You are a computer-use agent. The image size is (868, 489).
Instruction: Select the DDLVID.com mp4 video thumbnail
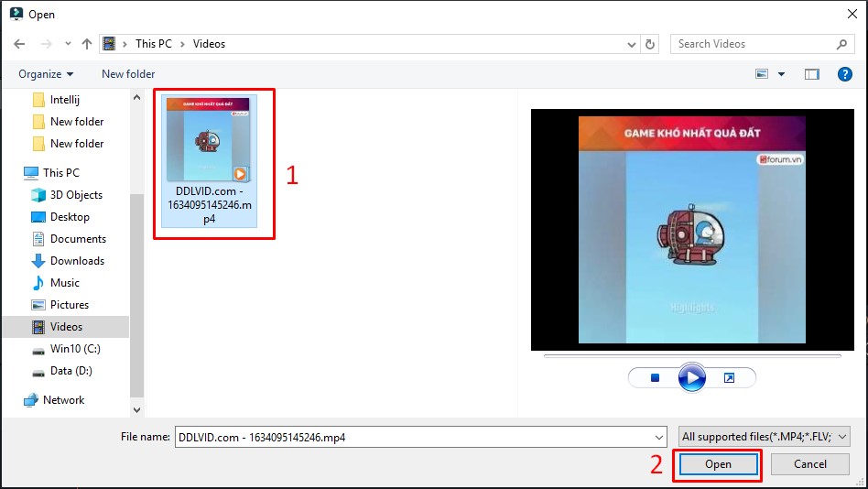pos(207,139)
